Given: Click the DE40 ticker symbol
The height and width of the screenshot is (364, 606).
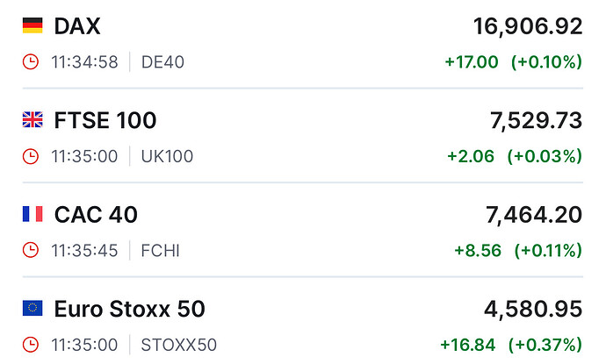Looking at the screenshot, I should pyautogui.click(x=163, y=62).
